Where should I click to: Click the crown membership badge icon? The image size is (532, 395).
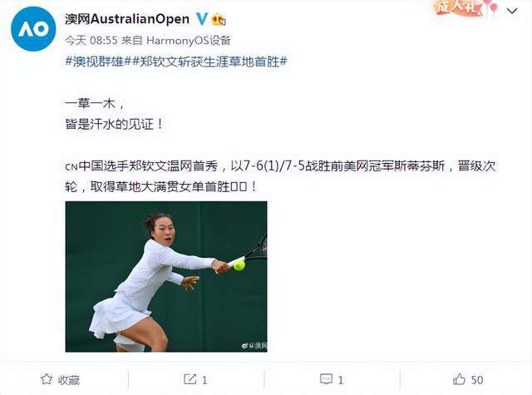coord(219,19)
